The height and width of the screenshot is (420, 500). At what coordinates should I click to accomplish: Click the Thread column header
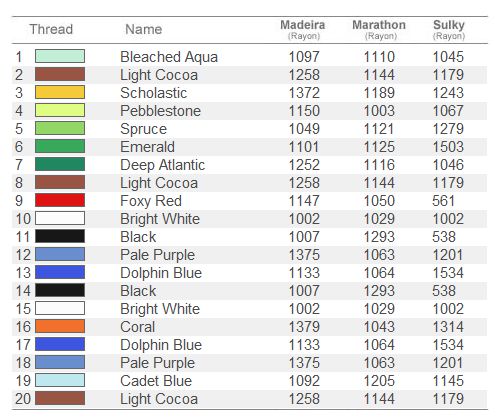pyautogui.click(x=51, y=29)
